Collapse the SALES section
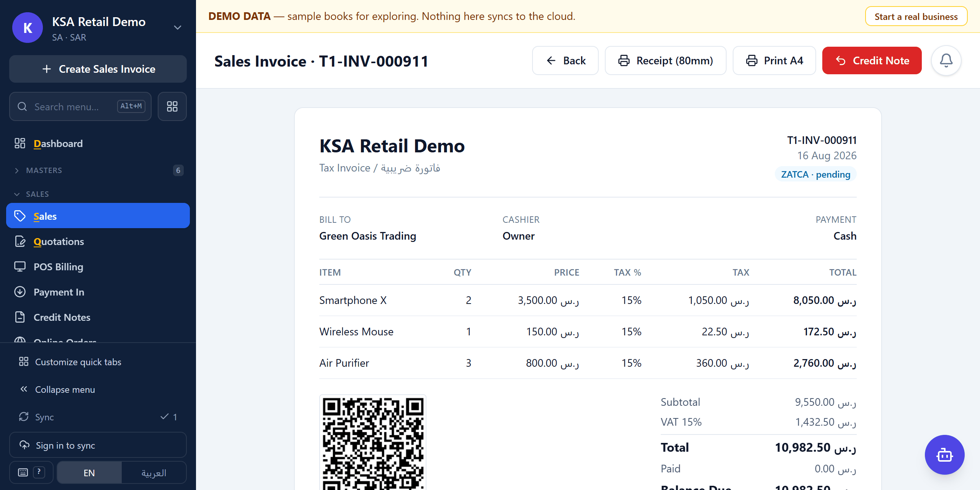The width and height of the screenshot is (980, 490). point(98,194)
